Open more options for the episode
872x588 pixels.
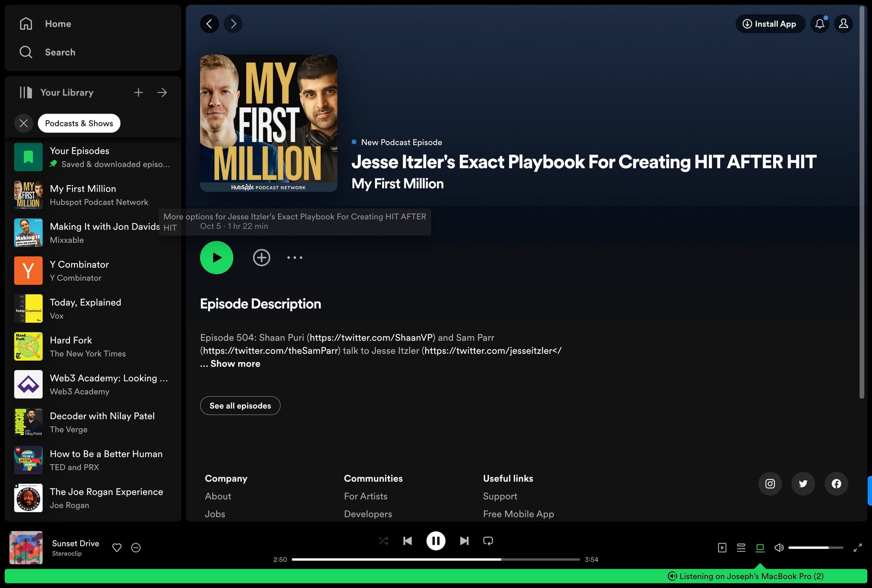click(294, 257)
